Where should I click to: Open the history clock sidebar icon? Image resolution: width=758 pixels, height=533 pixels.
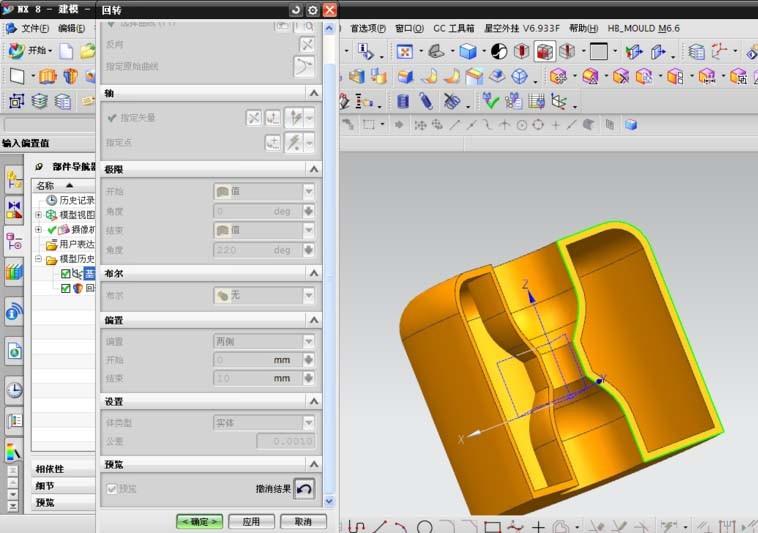(14, 390)
